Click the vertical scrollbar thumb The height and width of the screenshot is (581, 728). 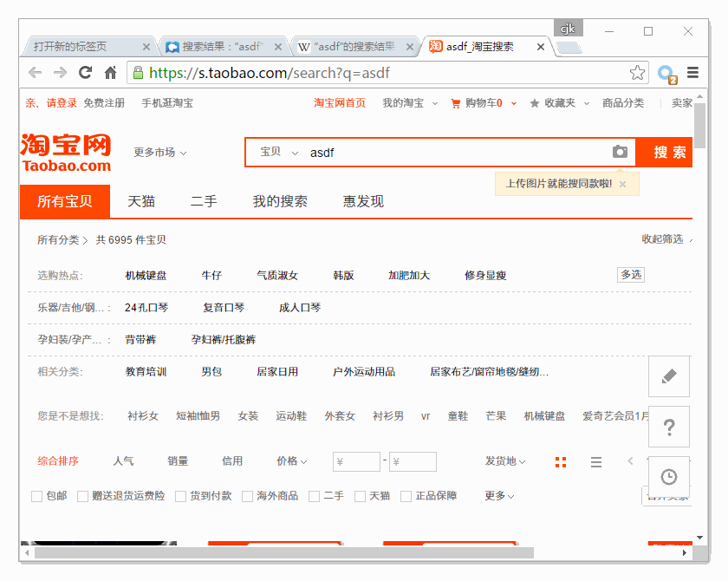coord(699,125)
